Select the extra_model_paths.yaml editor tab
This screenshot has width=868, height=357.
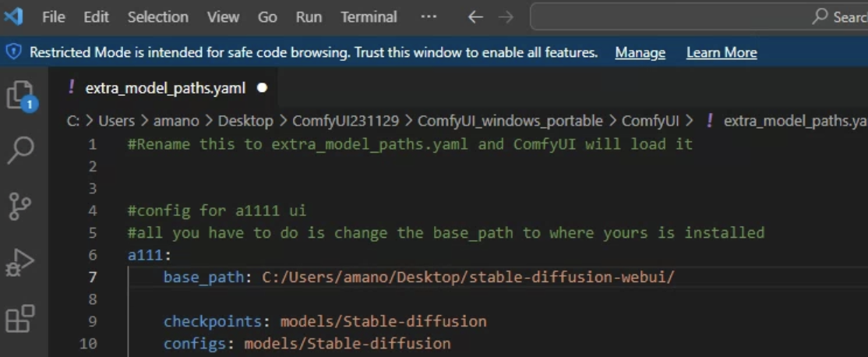point(165,88)
